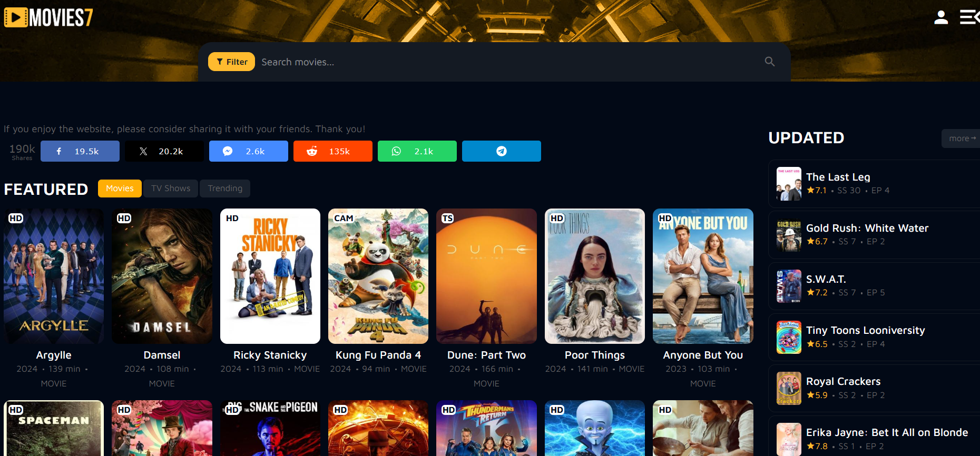Click the CAM badge on Kung Fu Panda 4
The width and height of the screenshot is (980, 456).
pos(344,218)
